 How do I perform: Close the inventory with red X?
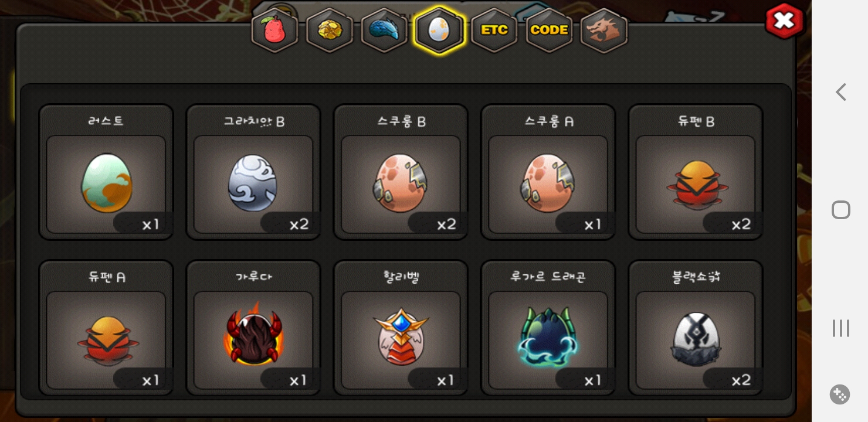pyautogui.click(x=784, y=21)
